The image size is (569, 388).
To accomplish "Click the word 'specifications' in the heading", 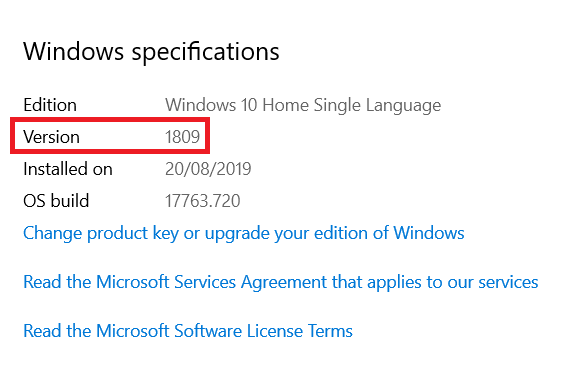I will click(x=205, y=53).
